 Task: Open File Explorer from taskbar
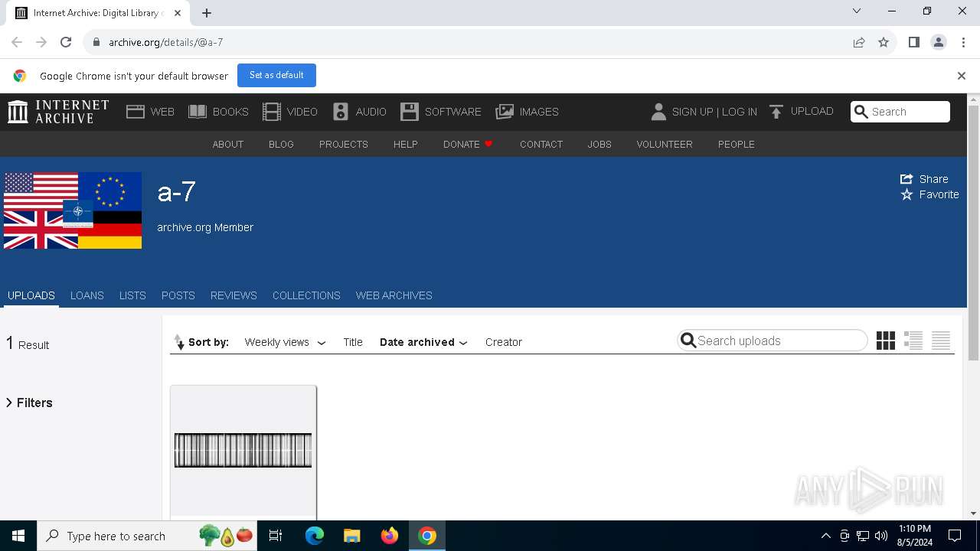[x=352, y=536]
